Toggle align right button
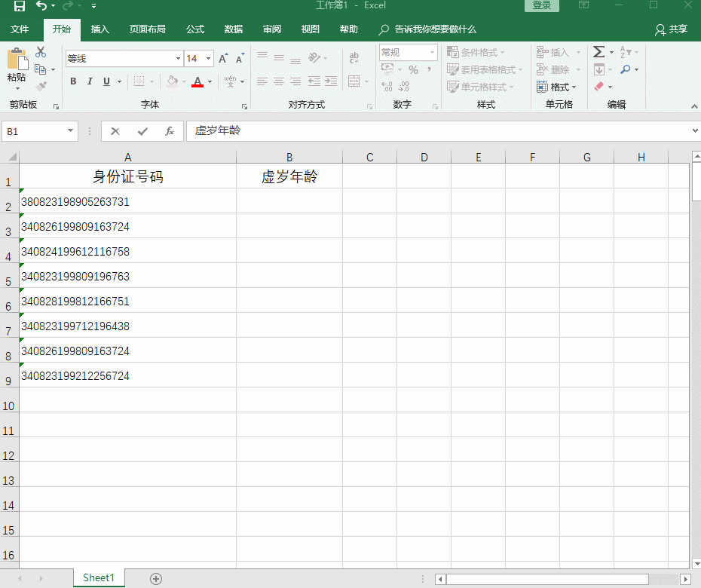The height and width of the screenshot is (588, 701). pos(295,81)
